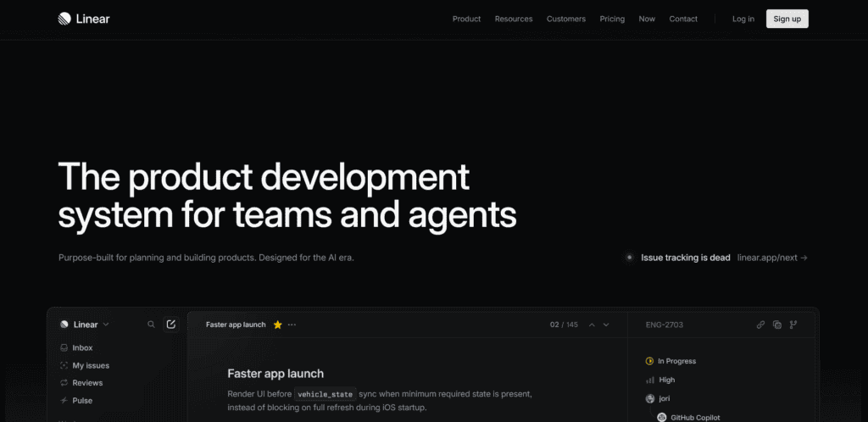Screen dimensions: 868x422
Task: Open the linear.app/next link
Action: pos(772,257)
